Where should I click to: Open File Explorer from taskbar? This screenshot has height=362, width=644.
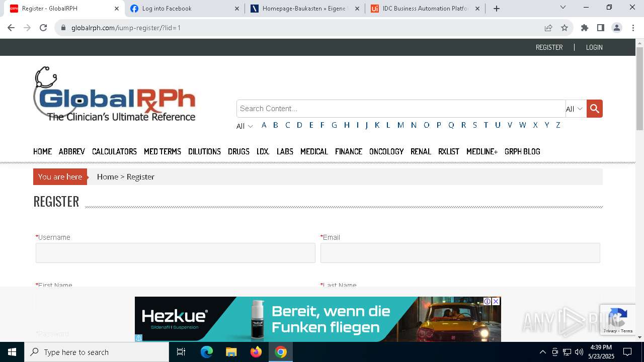231,352
